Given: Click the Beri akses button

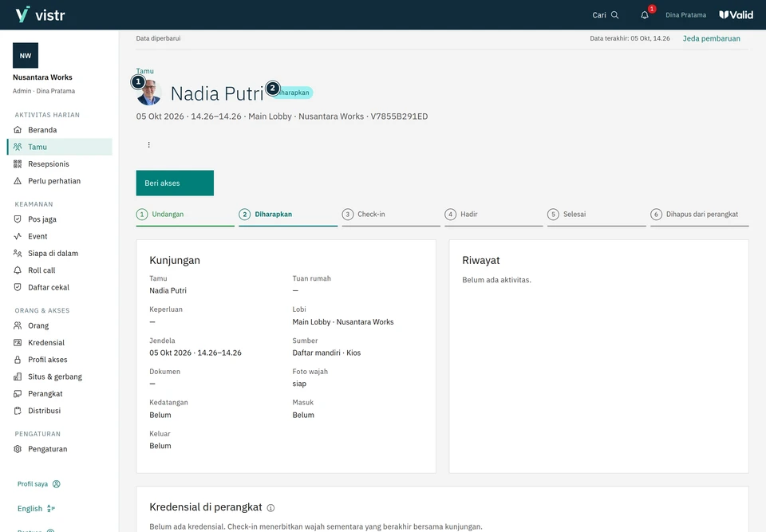Looking at the screenshot, I should [x=175, y=183].
